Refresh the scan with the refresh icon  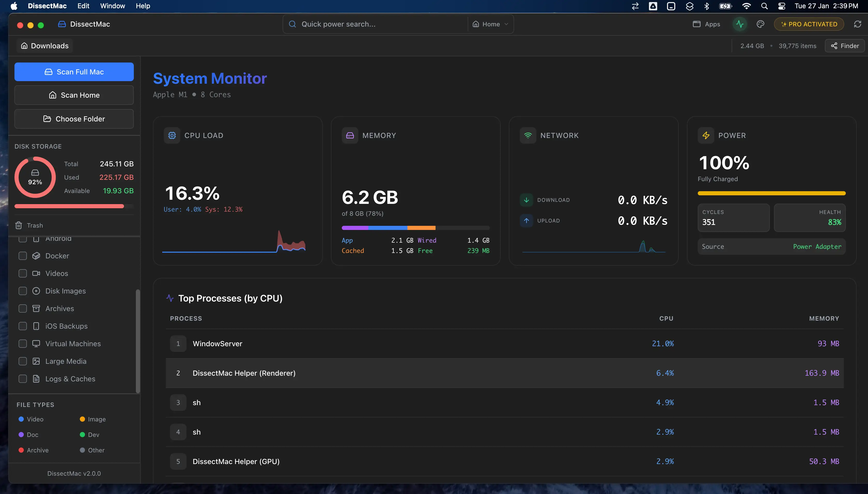pos(858,24)
